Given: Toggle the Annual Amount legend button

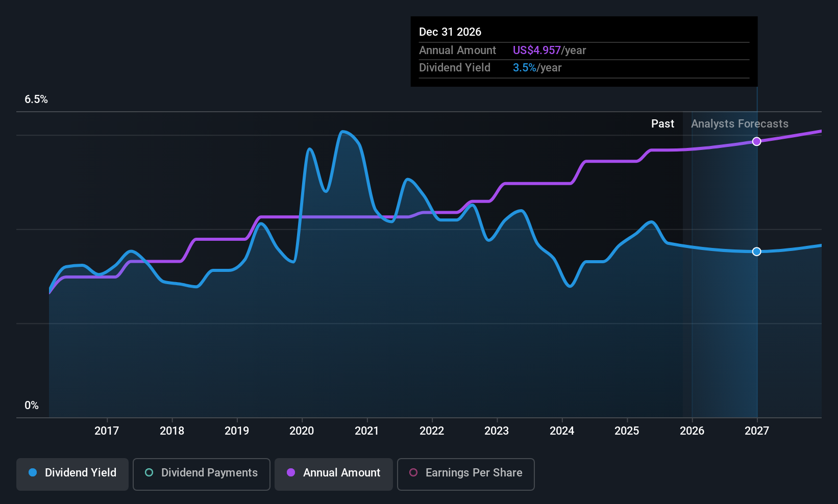Looking at the screenshot, I should click(334, 474).
